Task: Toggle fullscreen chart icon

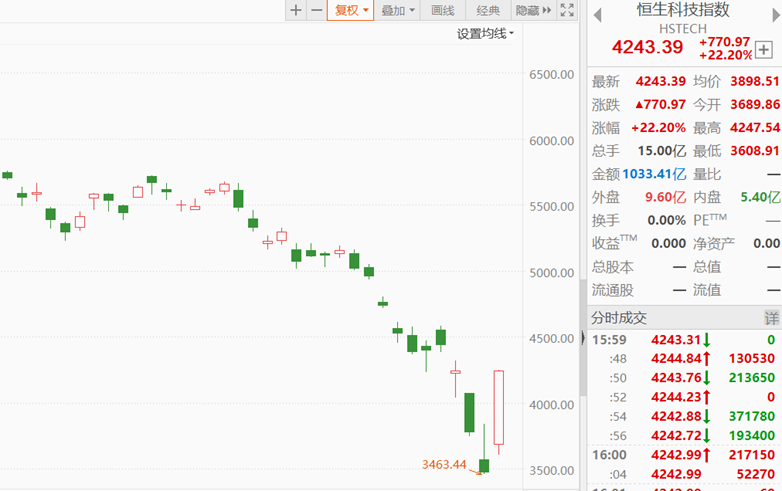Action: pyautogui.click(x=567, y=10)
